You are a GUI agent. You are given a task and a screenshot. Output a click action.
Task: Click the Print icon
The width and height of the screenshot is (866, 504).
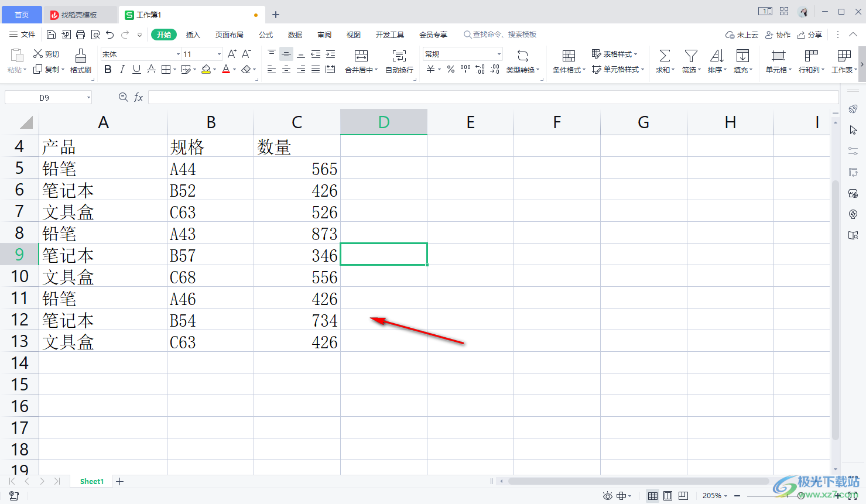tap(80, 35)
